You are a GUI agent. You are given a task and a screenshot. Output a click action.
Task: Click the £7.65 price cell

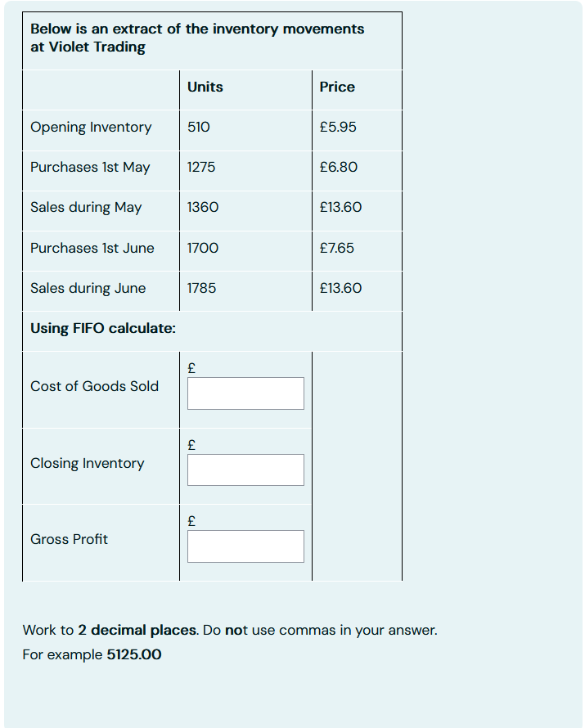tap(335, 247)
